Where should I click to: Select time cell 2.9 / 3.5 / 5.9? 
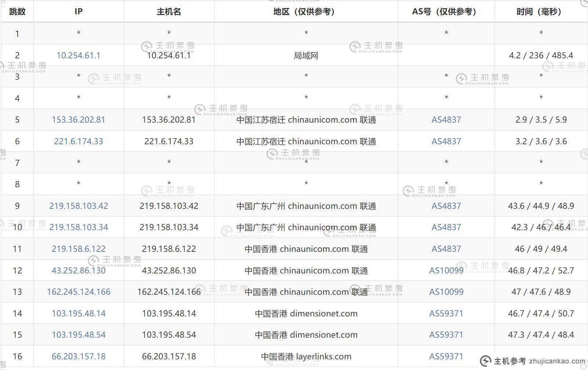click(x=541, y=120)
